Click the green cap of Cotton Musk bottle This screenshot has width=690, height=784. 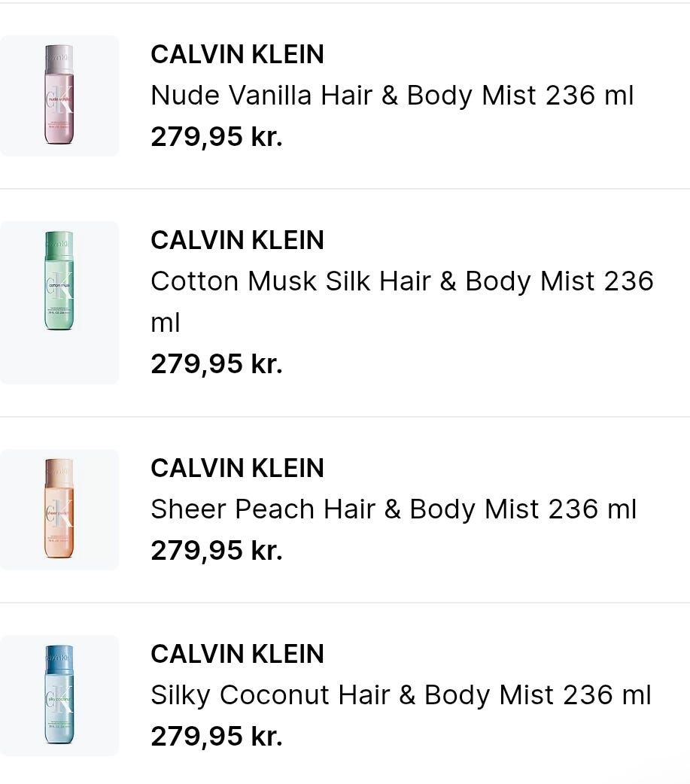click(x=59, y=245)
